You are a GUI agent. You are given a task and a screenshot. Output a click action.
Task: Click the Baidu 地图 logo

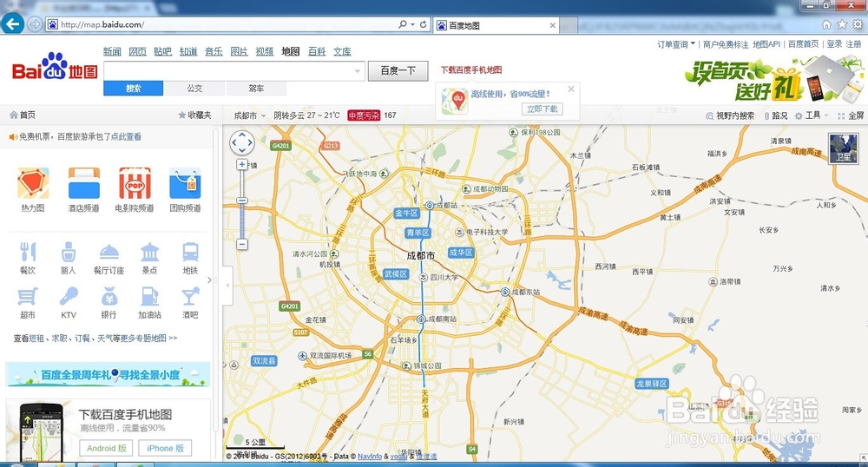[x=55, y=67]
